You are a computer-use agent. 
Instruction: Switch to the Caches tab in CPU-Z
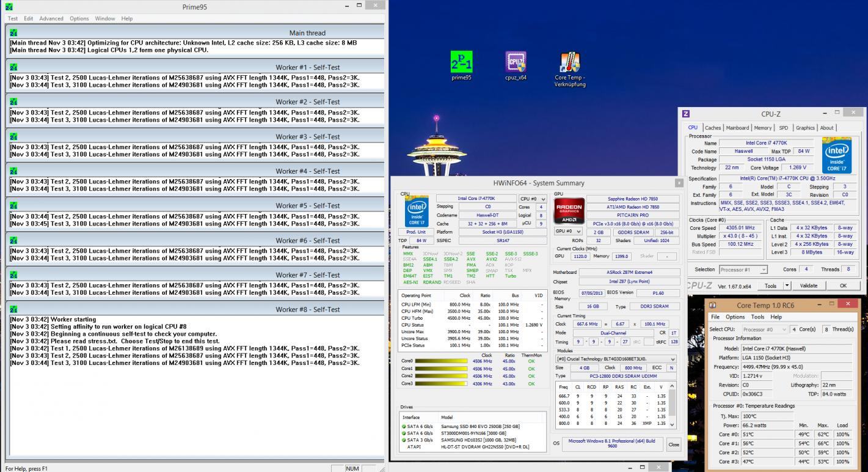[713, 128]
